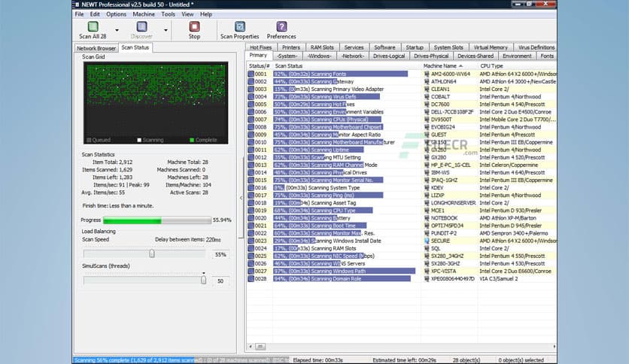
Task: Switch to the Network Browser tab
Action: point(96,48)
